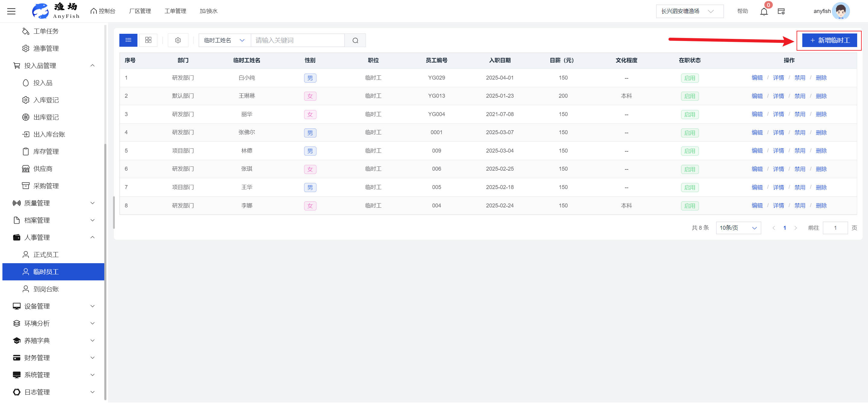Open the 控制台 home menu
This screenshot has width=868, height=407.
tap(103, 11)
